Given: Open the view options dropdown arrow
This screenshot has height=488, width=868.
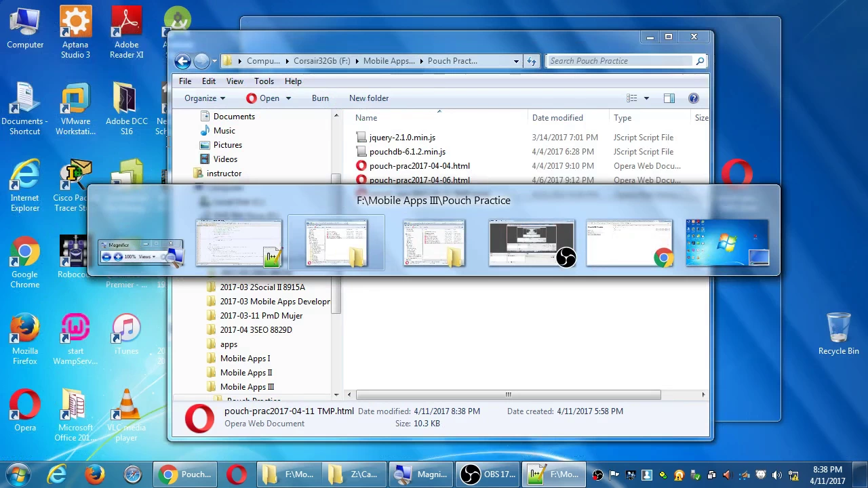Looking at the screenshot, I should point(646,98).
